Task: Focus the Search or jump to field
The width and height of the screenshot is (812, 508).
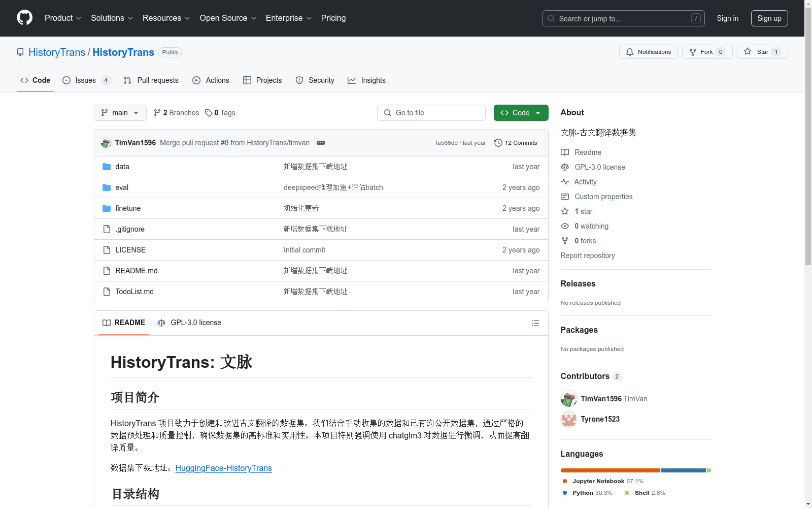Action: click(624, 18)
